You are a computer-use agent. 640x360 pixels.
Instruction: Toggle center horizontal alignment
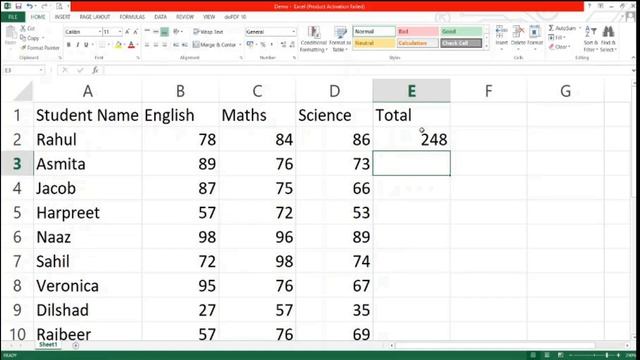tap(156, 44)
